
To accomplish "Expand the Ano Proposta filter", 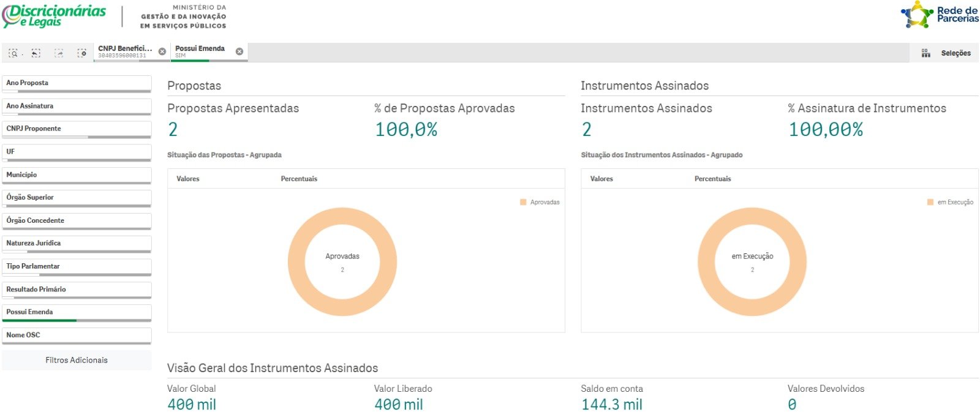I will 77,84.
